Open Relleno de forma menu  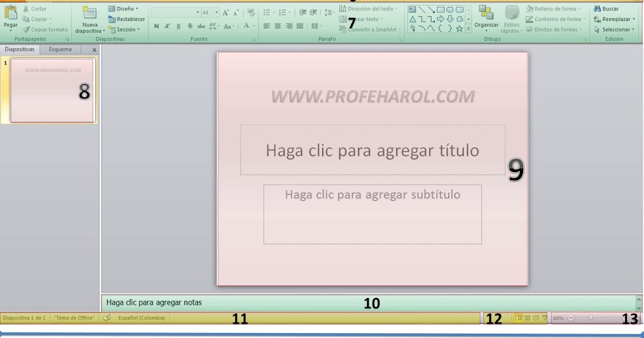[x=553, y=9]
